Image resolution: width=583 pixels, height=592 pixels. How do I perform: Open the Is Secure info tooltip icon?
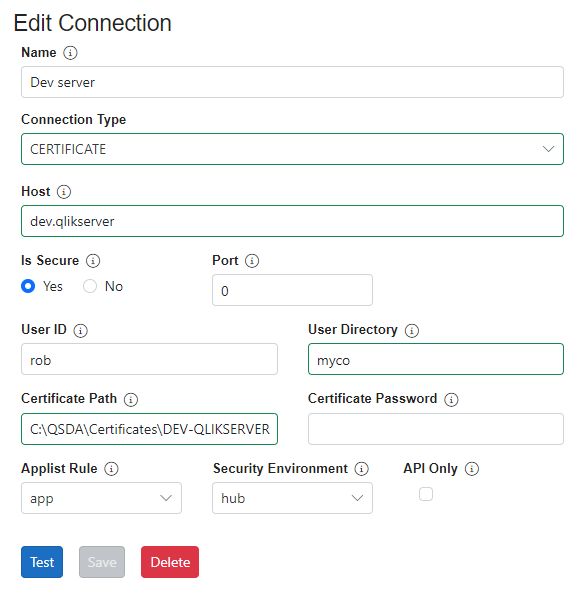[93, 261]
